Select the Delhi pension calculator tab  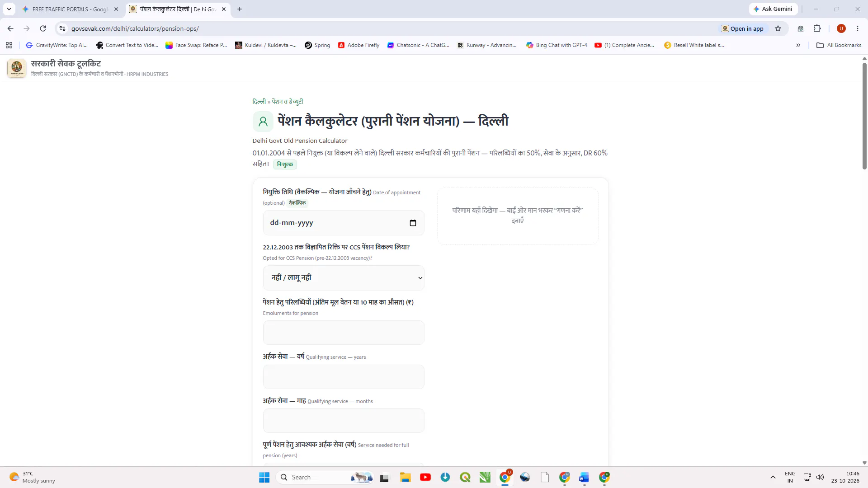pyautogui.click(x=177, y=9)
